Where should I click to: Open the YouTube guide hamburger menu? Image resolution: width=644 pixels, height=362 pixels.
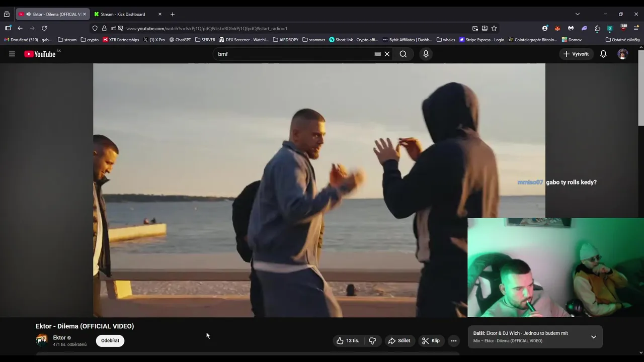(x=12, y=54)
